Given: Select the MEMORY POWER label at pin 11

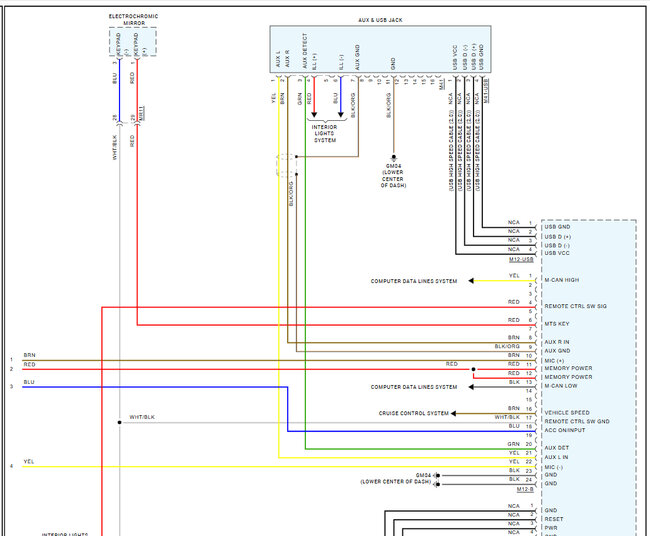Looking at the screenshot, I should [x=568, y=368].
